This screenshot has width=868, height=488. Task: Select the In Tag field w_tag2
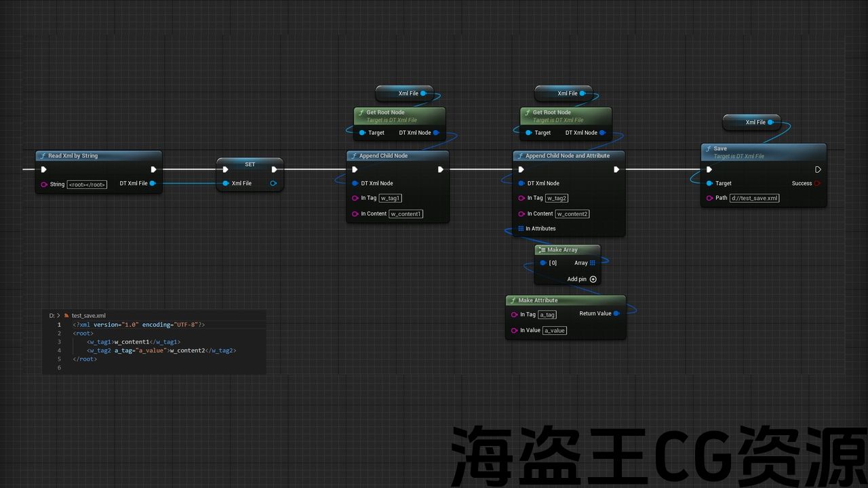pos(557,199)
